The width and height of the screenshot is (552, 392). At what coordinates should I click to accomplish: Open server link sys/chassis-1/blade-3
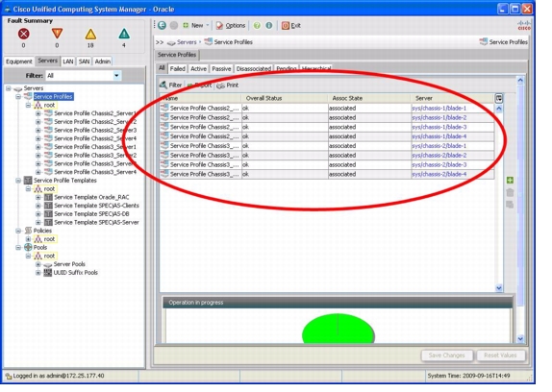point(439,127)
